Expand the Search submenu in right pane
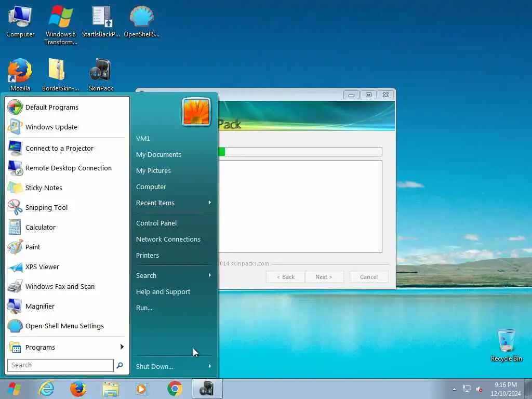Viewport: 532px width, 399px height. point(174,275)
